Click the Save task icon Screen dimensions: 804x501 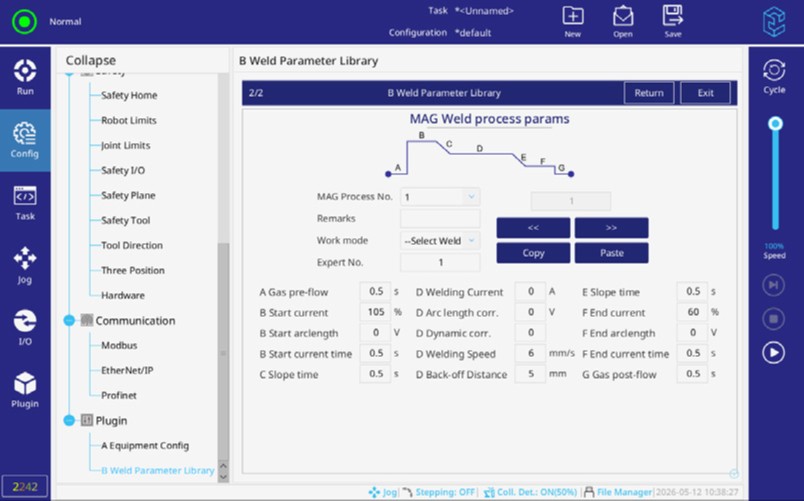(673, 22)
